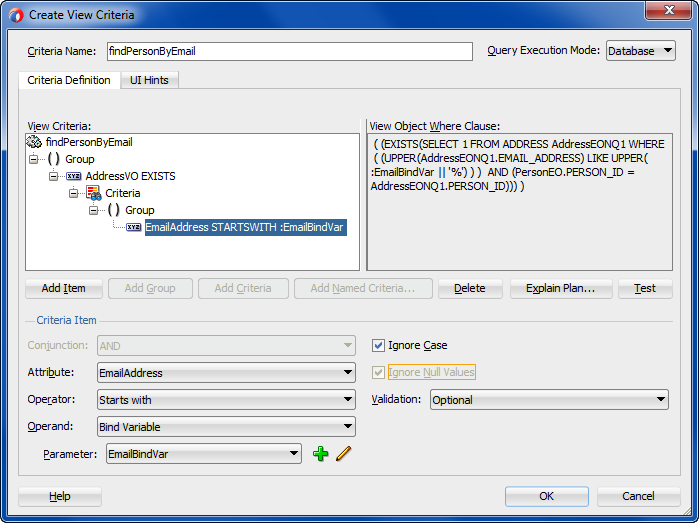Click the AddressVO EXISTS item icon

pos(74,176)
